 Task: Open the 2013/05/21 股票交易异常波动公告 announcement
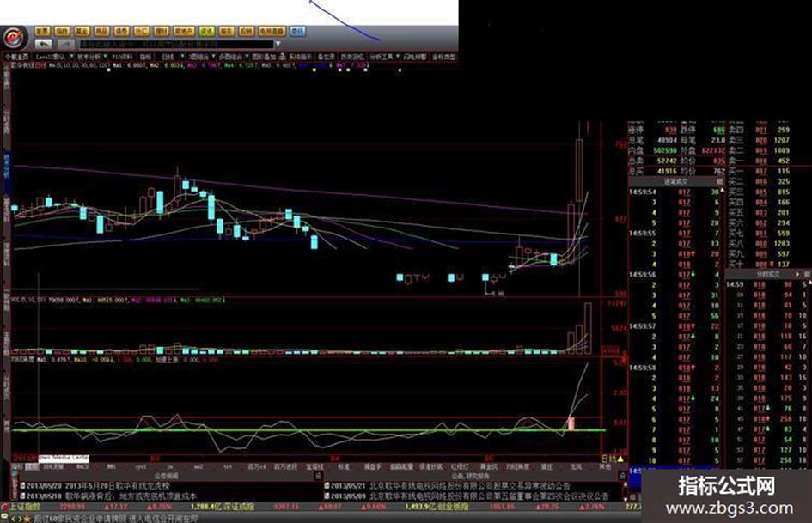[x=448, y=486]
